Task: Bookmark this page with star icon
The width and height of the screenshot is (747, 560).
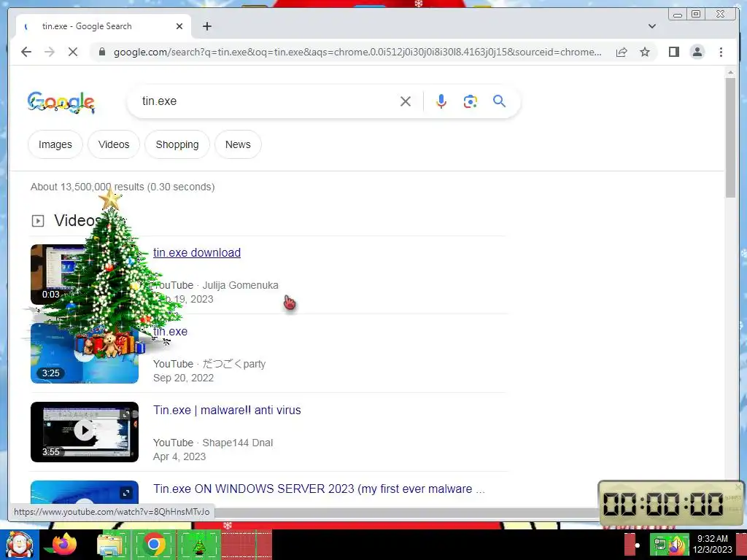Action: 645,52
